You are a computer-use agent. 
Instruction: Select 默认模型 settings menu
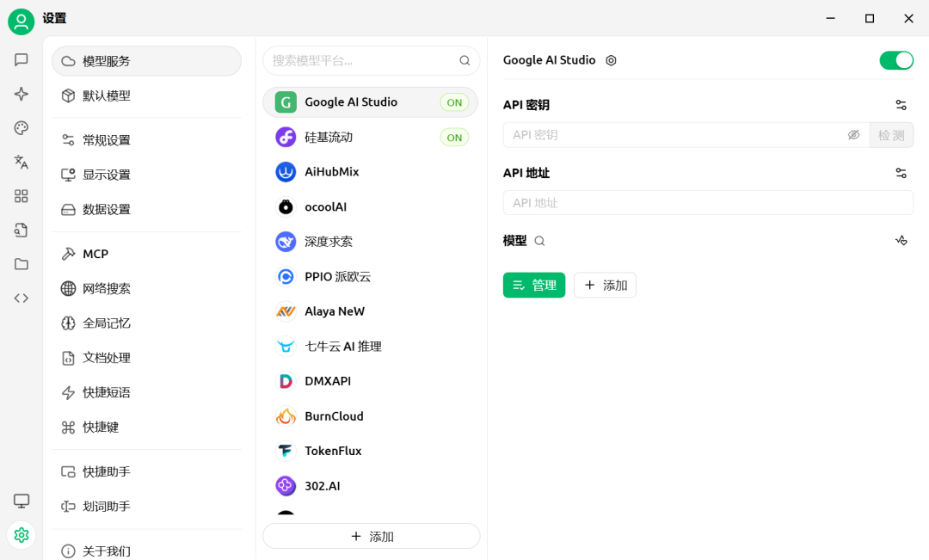pos(146,95)
